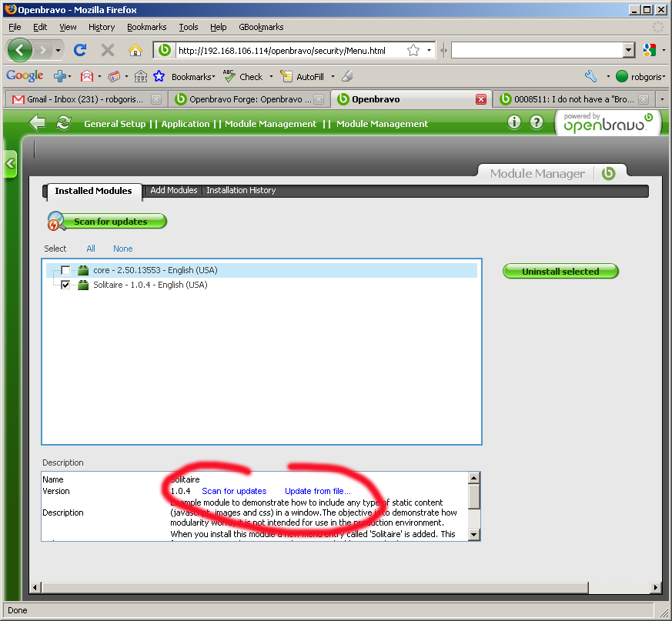672x621 pixels.
Task: Click the Uninstall selected button
Action: pyautogui.click(x=560, y=272)
